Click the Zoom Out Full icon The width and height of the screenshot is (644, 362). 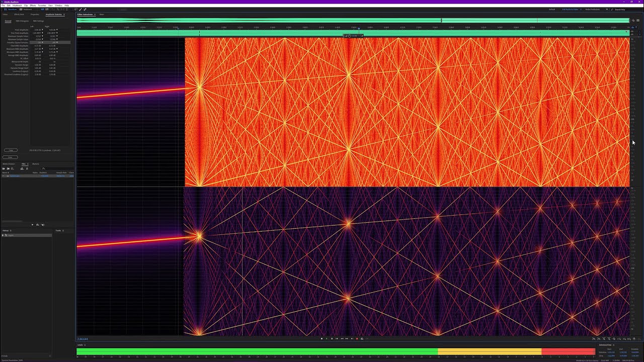(x=614, y=339)
